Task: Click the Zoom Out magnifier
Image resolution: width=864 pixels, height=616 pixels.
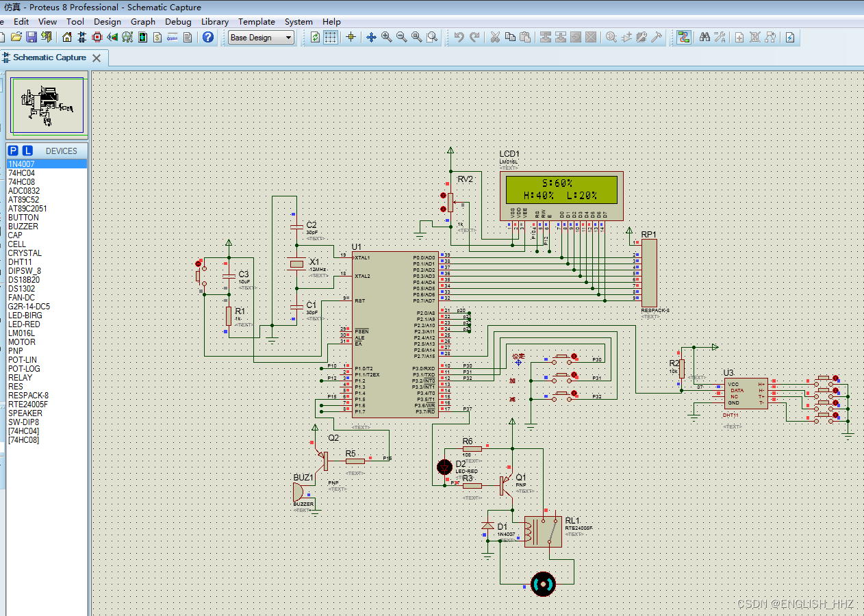Action: tap(401, 37)
